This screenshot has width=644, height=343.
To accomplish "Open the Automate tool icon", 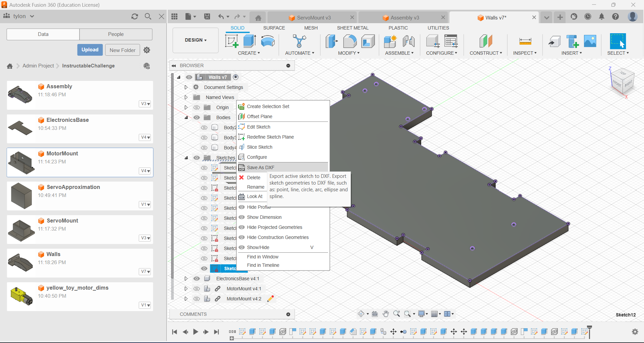I will tap(299, 41).
